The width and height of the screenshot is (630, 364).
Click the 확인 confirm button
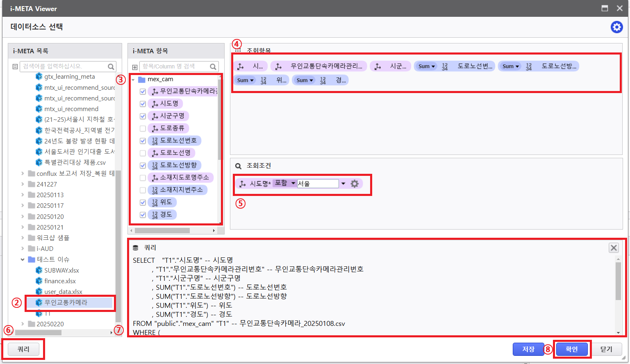(571, 349)
